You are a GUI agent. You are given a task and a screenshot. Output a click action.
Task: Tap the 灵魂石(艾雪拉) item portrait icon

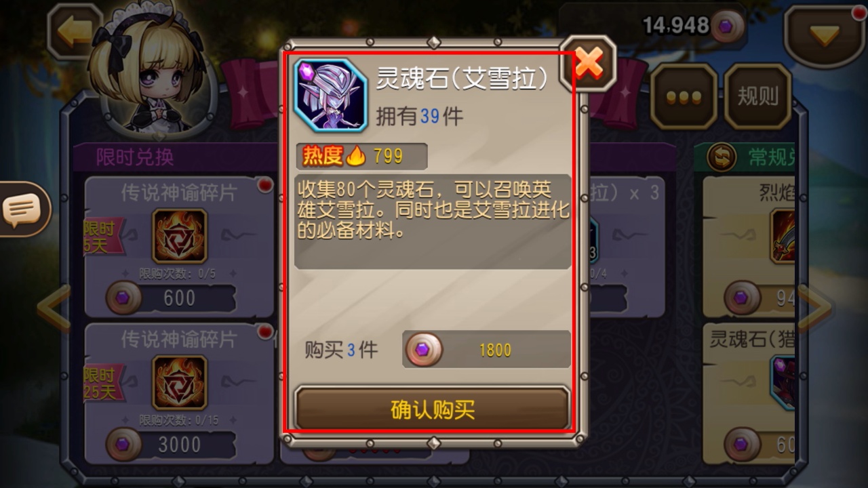330,95
